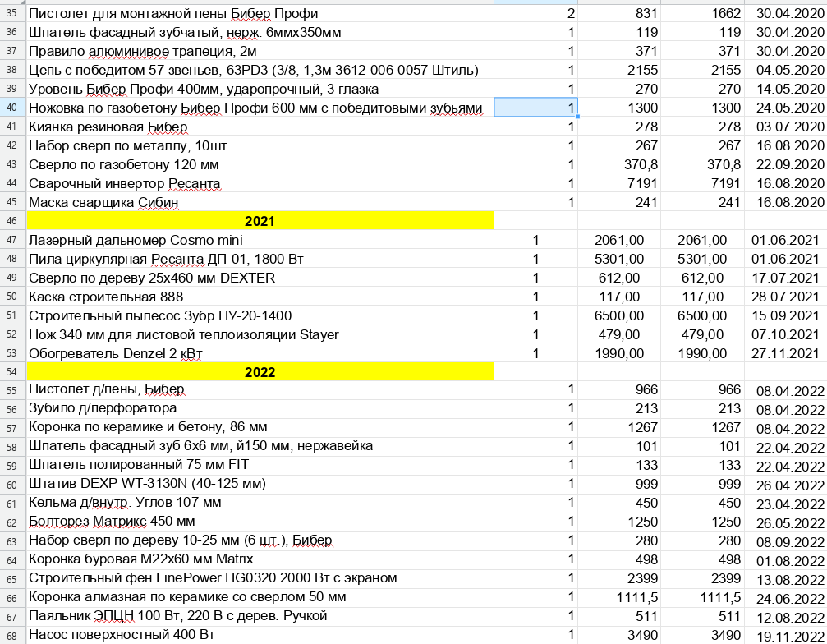This screenshot has height=644, width=827.
Task: Click date cell 24.05.2020
Action: coord(786,108)
